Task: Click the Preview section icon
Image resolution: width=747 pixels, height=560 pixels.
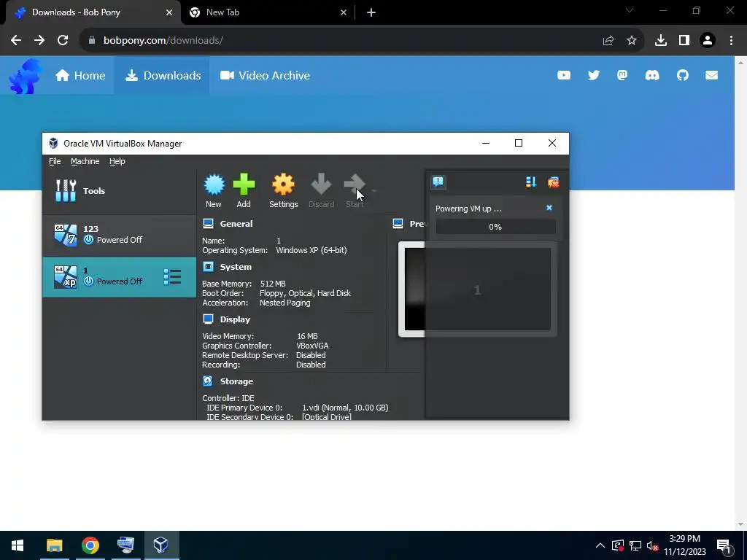Action: click(398, 223)
